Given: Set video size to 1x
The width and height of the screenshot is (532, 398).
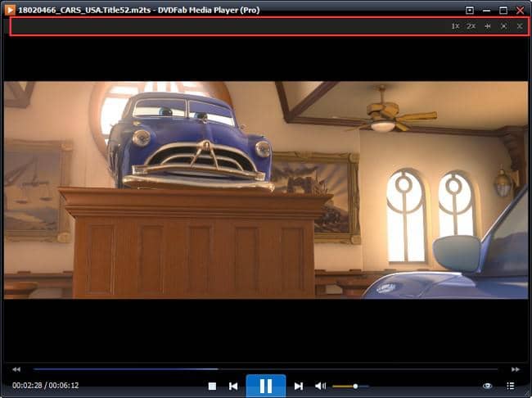Looking at the screenshot, I should (x=455, y=26).
